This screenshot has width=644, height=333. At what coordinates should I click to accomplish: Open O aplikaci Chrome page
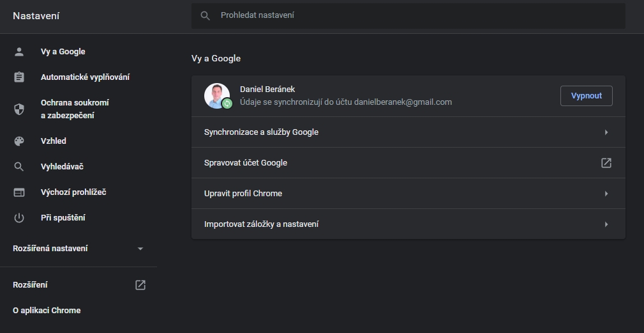[47, 311]
